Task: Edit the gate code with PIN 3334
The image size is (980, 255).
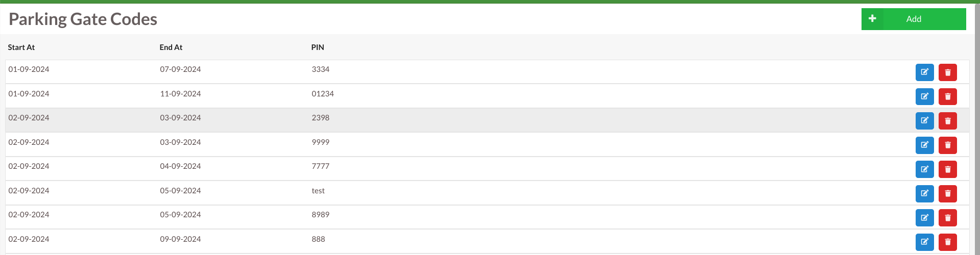Action: pyautogui.click(x=924, y=72)
